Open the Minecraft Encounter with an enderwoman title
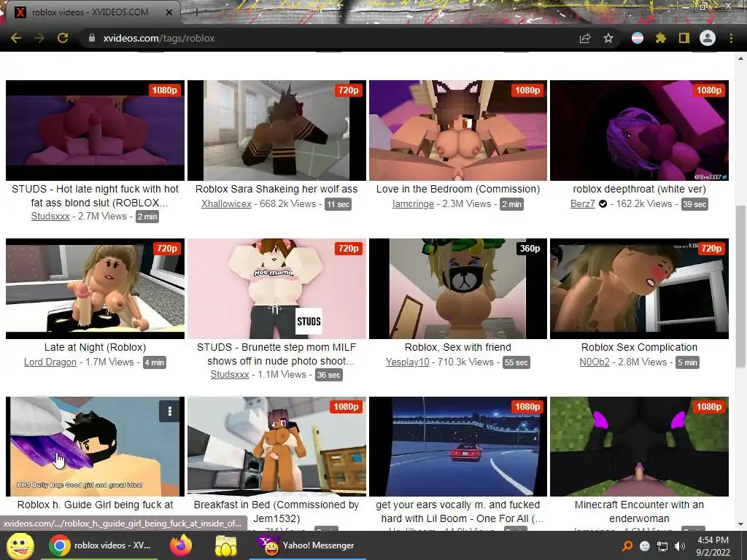The image size is (747, 560). coord(639,511)
